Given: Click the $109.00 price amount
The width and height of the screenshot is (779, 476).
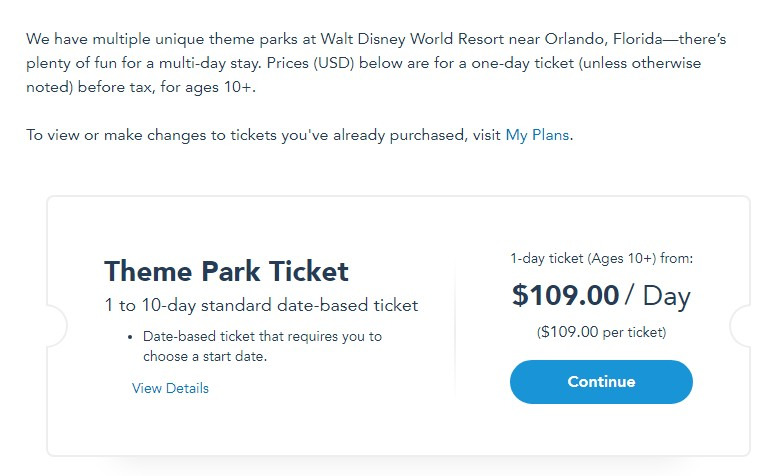Looking at the screenshot, I should (565, 296).
